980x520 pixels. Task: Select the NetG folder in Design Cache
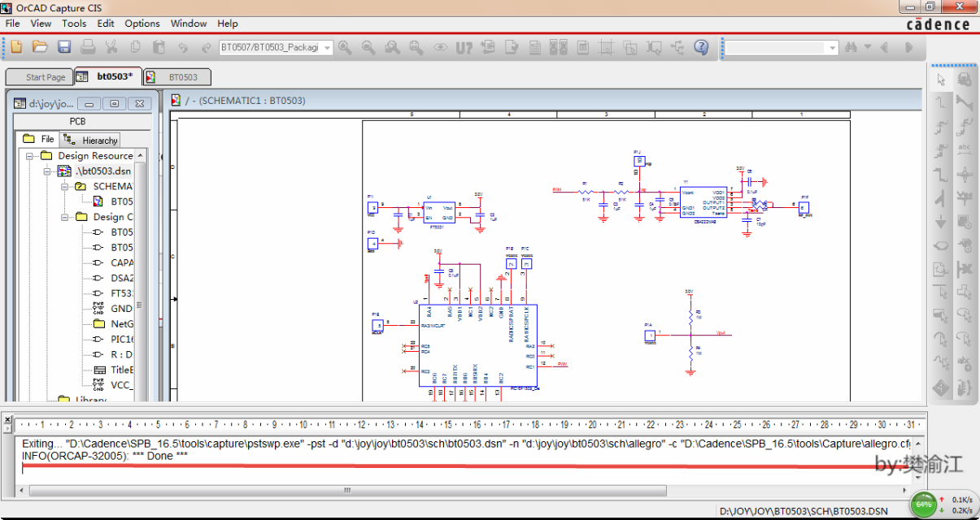pyautogui.click(x=122, y=323)
